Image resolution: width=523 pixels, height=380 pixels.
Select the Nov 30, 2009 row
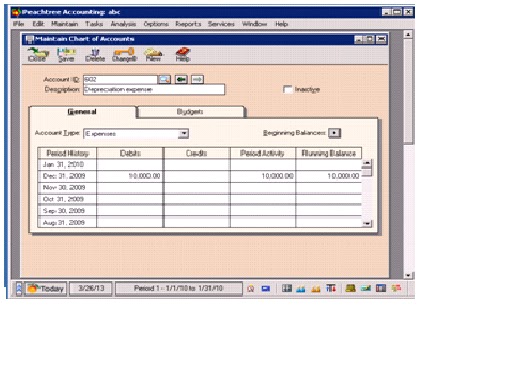(x=200, y=188)
